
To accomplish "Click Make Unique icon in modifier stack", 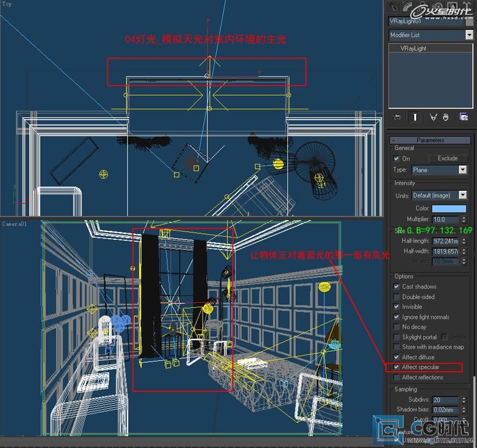I will (433, 117).
